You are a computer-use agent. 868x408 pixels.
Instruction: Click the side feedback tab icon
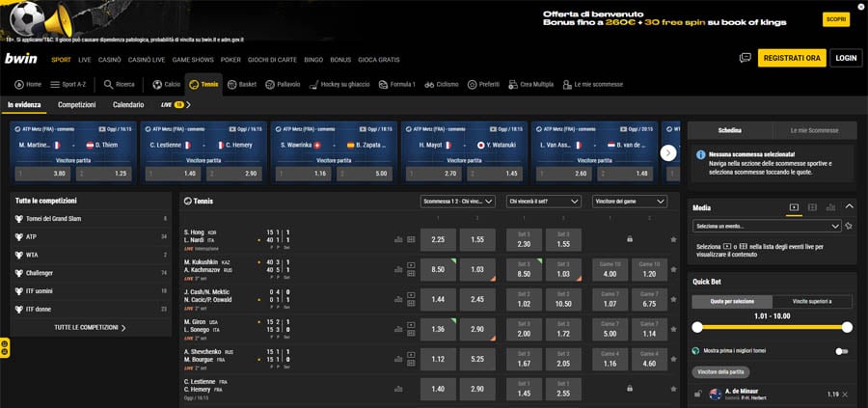tap(5, 347)
